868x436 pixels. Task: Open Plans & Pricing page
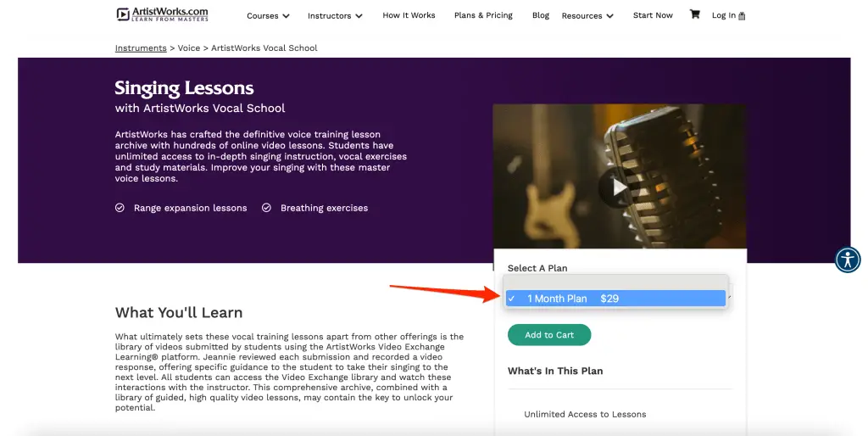pyautogui.click(x=483, y=15)
